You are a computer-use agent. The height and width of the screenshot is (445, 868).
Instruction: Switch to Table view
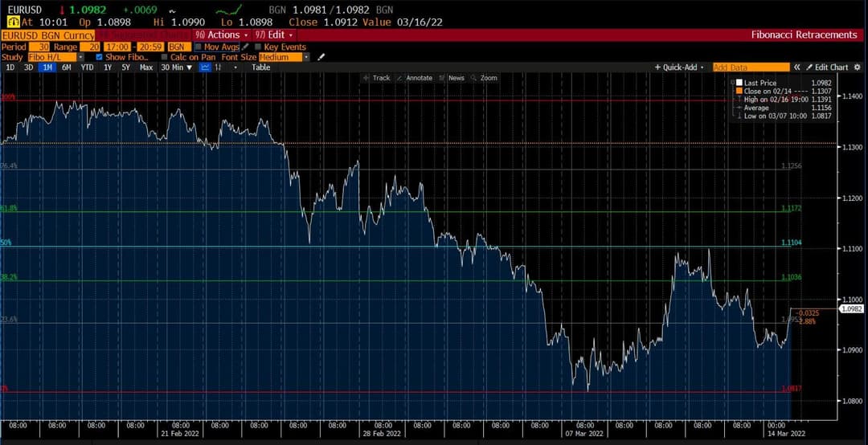tap(260, 67)
